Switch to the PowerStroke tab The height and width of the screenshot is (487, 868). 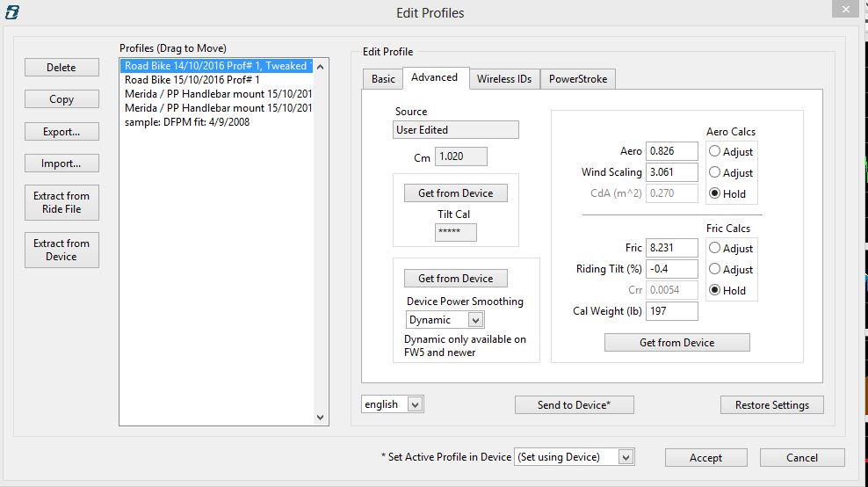tap(578, 79)
